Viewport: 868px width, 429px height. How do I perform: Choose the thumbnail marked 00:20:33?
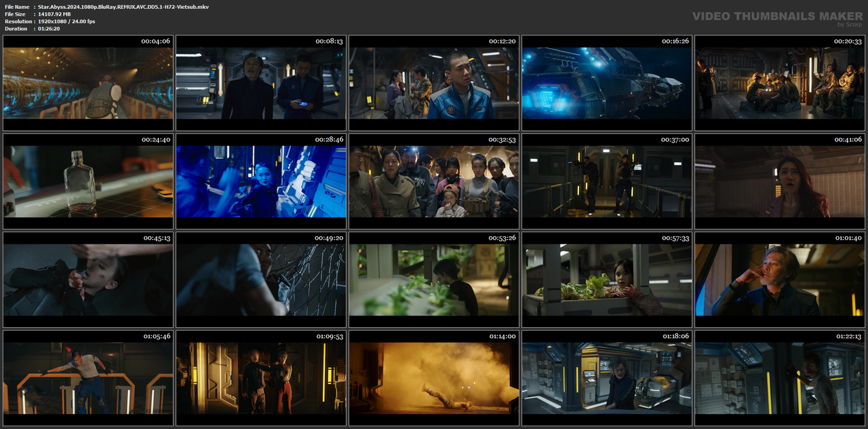(780, 83)
